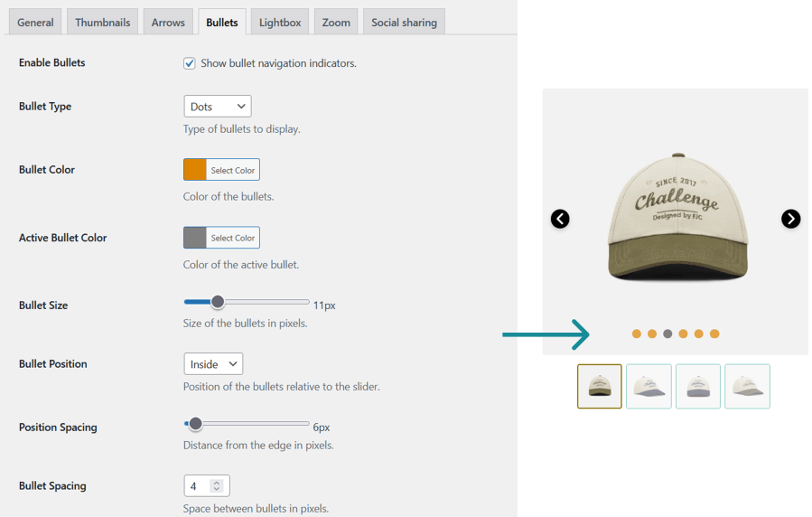Image resolution: width=812 pixels, height=517 pixels.
Task: Click the Bullet Spacing stepper arrows
Action: [x=217, y=486]
